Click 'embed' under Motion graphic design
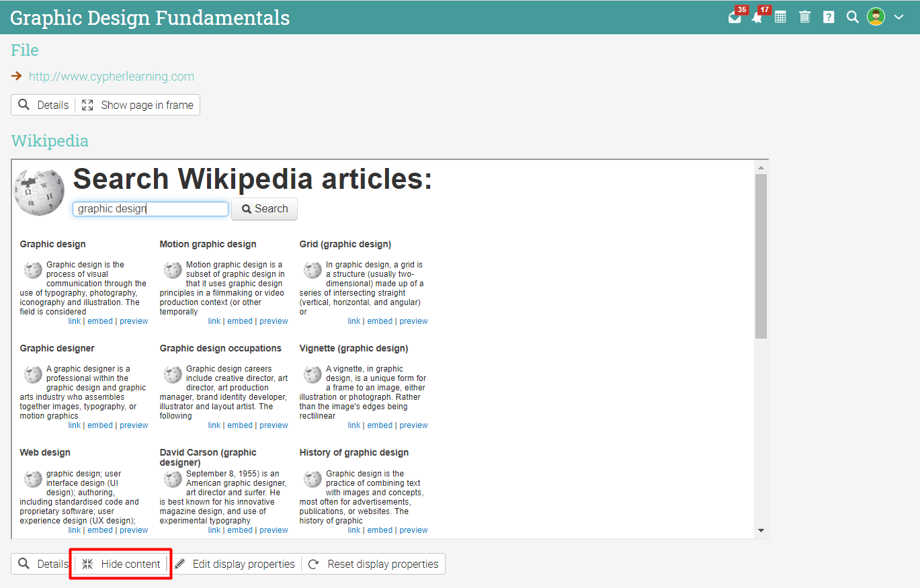 240,321
